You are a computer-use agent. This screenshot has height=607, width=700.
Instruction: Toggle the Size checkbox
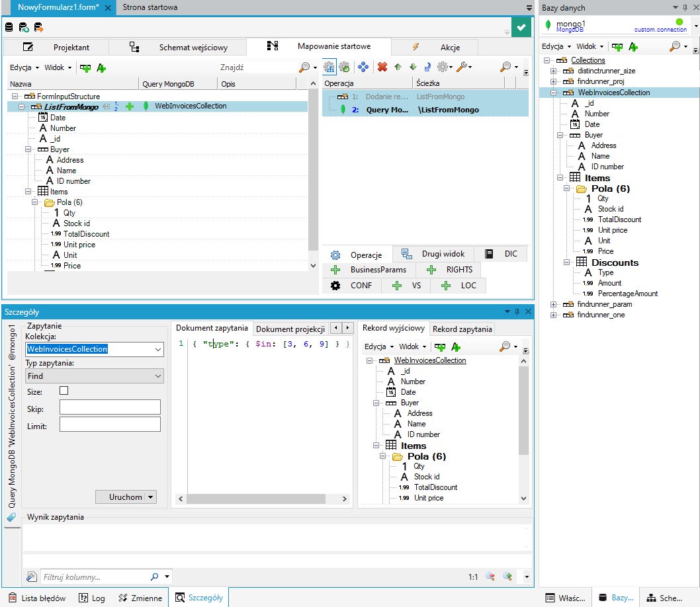click(x=64, y=391)
